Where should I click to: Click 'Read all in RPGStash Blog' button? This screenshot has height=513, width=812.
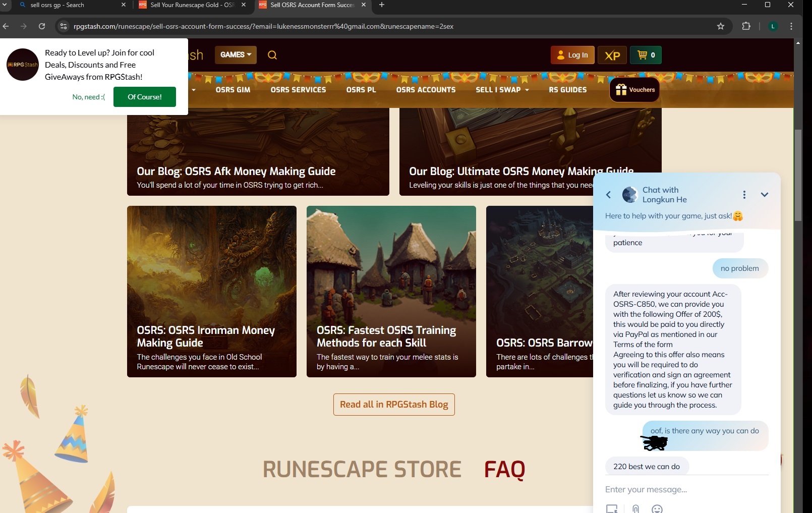pos(394,405)
